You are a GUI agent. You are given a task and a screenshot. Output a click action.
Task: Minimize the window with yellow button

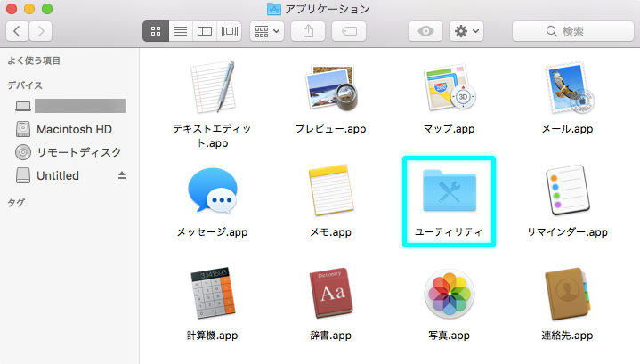[29, 9]
